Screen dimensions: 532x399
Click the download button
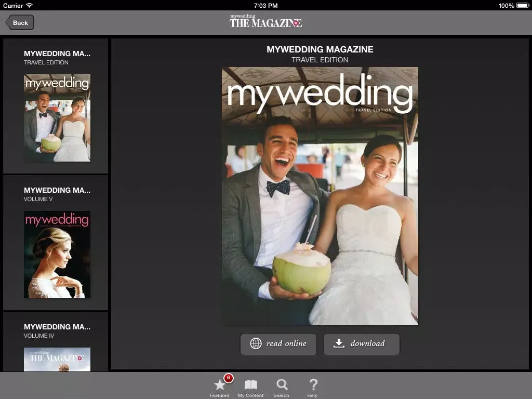[x=362, y=344]
